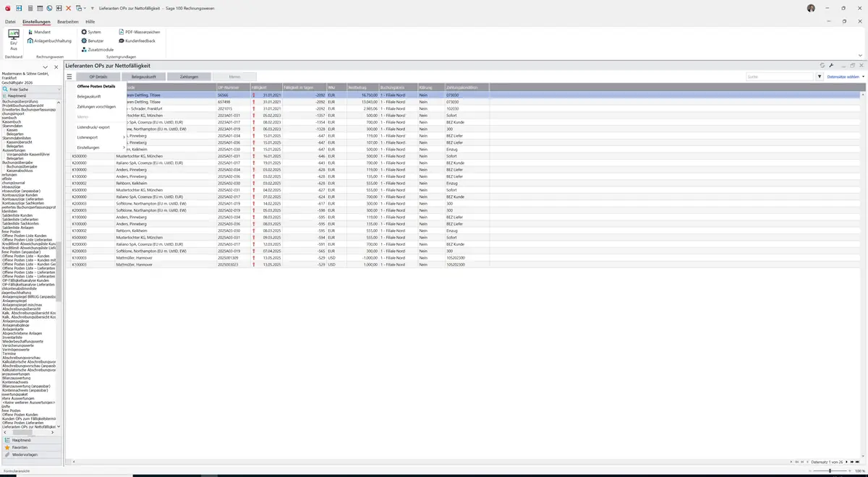Choose Zahlungen vorschlagen from the context menu
868x477 pixels.
click(x=96, y=107)
